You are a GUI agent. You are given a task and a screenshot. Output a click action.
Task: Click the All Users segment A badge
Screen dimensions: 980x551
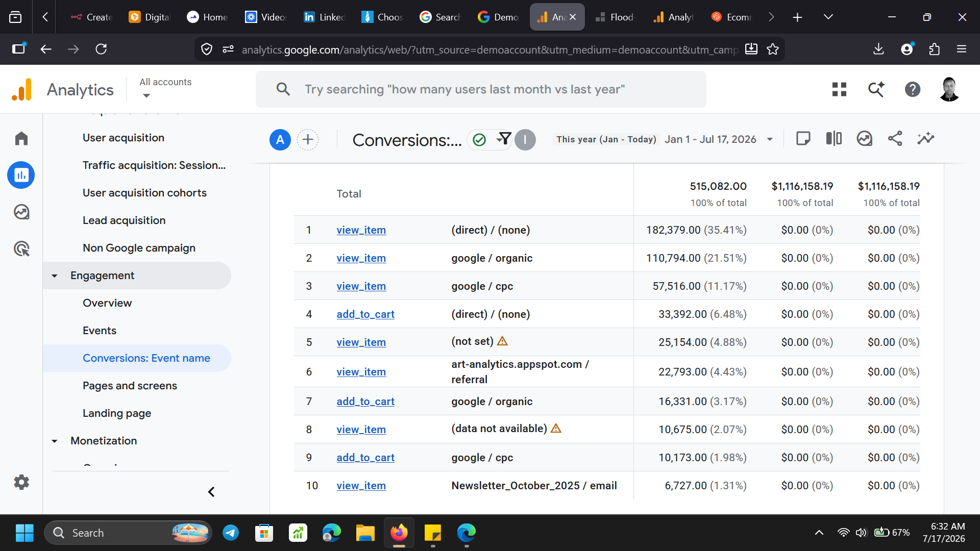[x=280, y=139]
